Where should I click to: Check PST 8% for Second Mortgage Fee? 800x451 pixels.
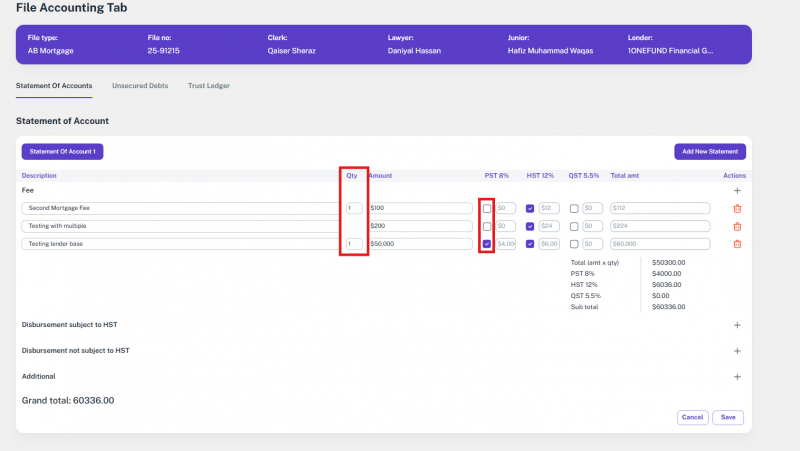(487, 208)
